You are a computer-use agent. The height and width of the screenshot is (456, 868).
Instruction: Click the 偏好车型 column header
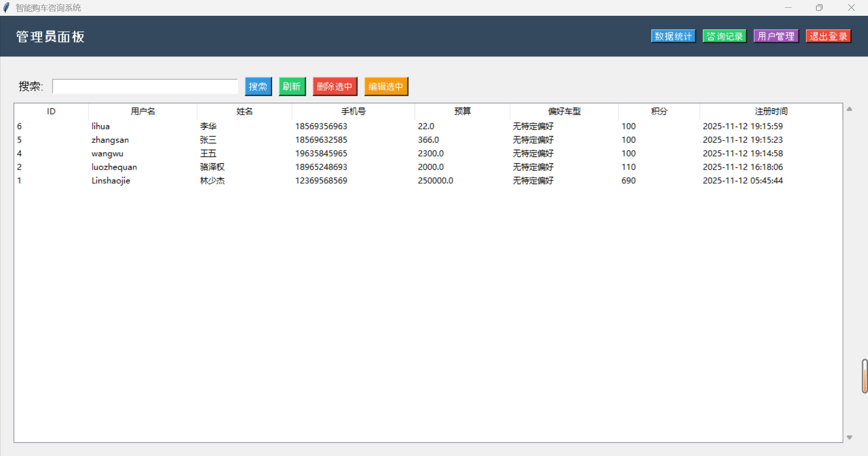564,111
